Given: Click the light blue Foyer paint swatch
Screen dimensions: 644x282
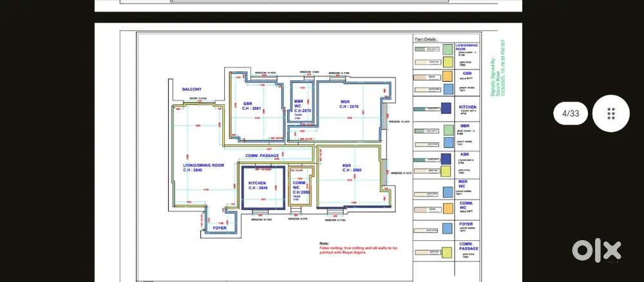Looking at the screenshot, I should coord(446,228).
